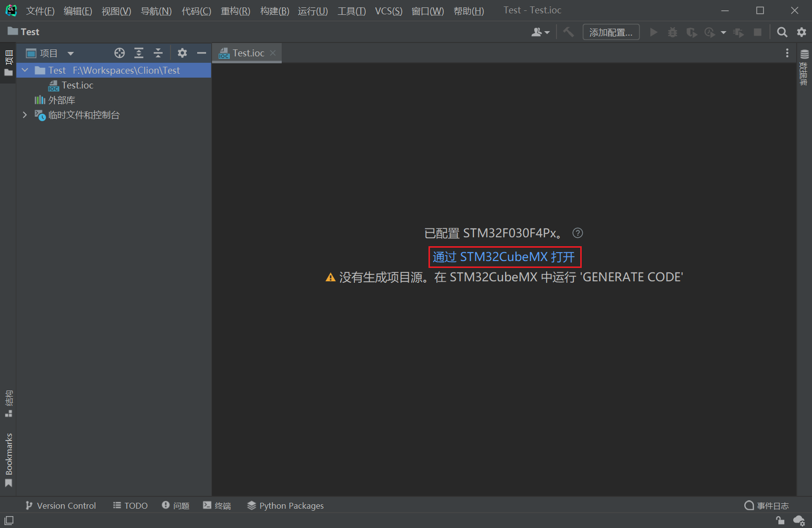Open the 帮助(H) menu

tap(469, 11)
